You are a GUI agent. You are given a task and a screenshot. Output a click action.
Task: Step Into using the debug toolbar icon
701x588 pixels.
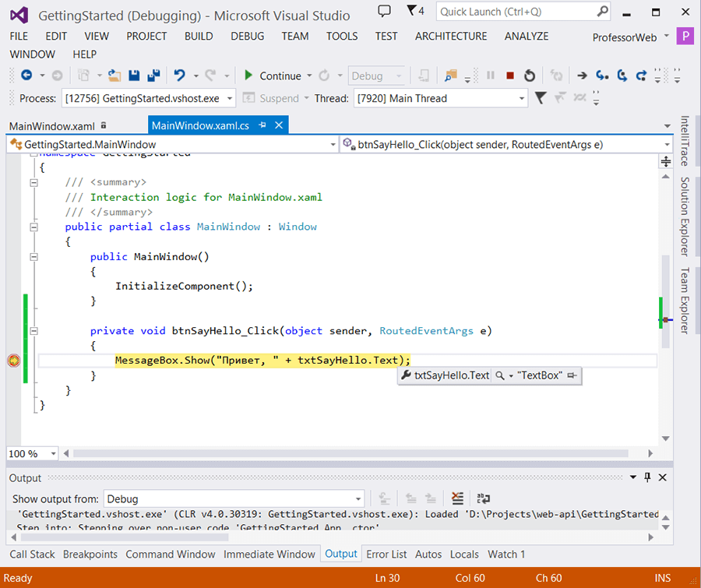pos(602,76)
